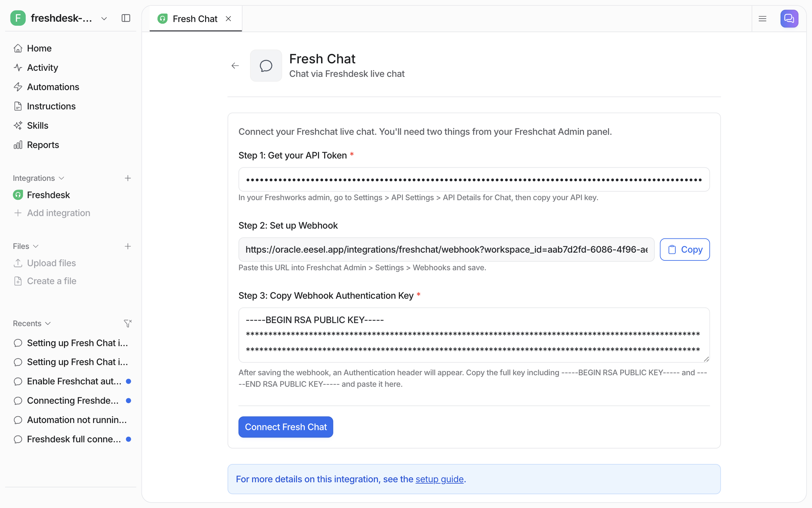
Task: Open the purple chat assistant icon
Action: (789, 19)
